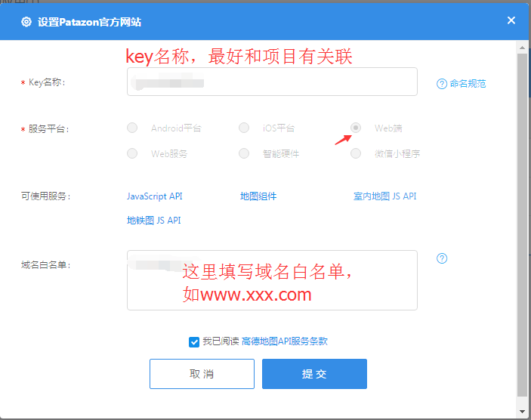
Task: Click the dialog vertical scrollbar thumb
Action: click(x=522, y=225)
